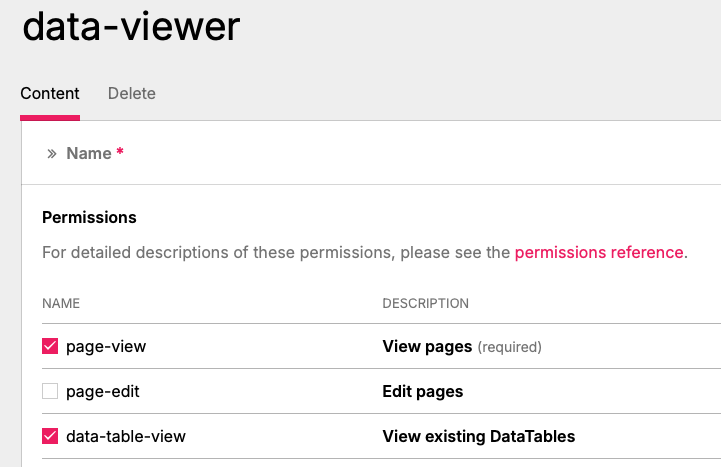Screen dimensions: 721x467
Task: Uncheck the data-table-view permission checkbox
Action: (50, 436)
